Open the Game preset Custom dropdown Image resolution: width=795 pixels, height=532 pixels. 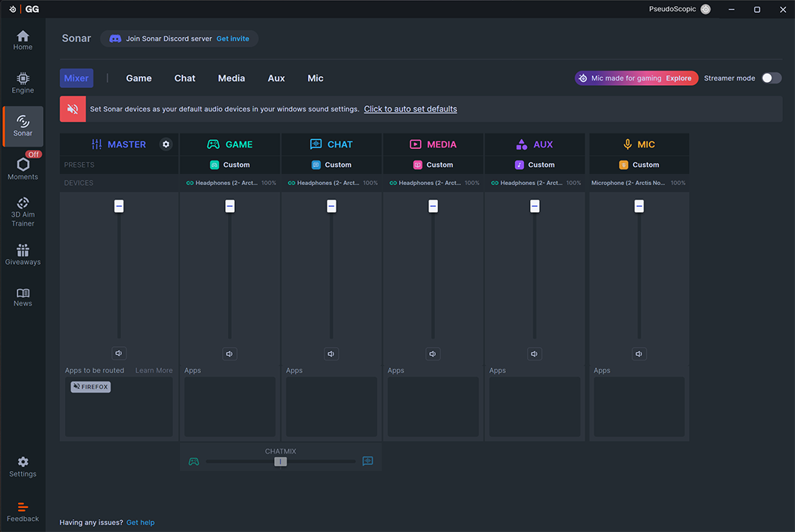pos(230,165)
